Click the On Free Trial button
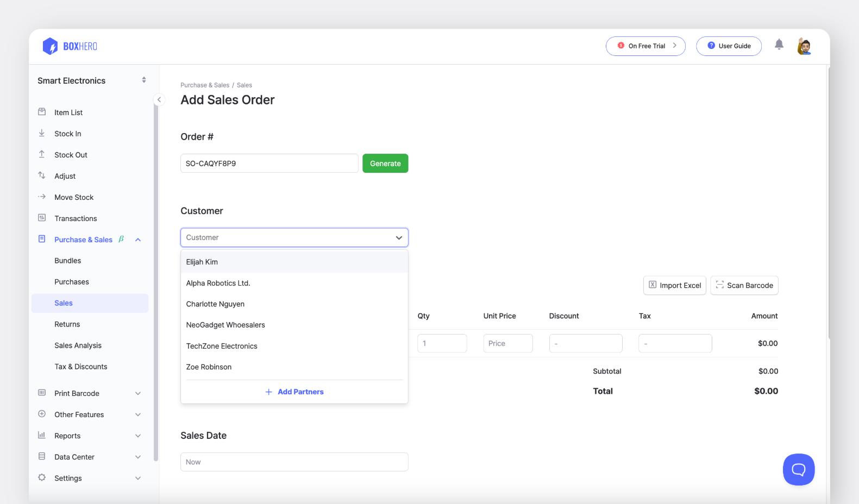 (645, 46)
